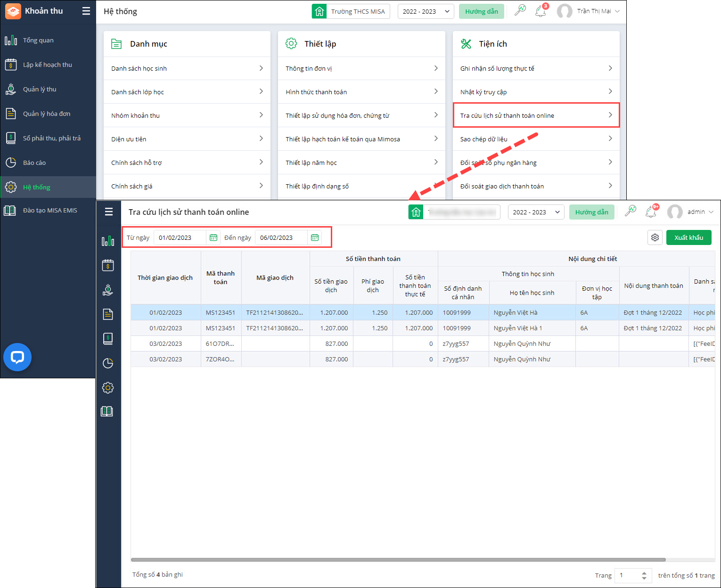
Task: Click the pie chart report icon in collapsed sidebar
Action: coord(108,363)
